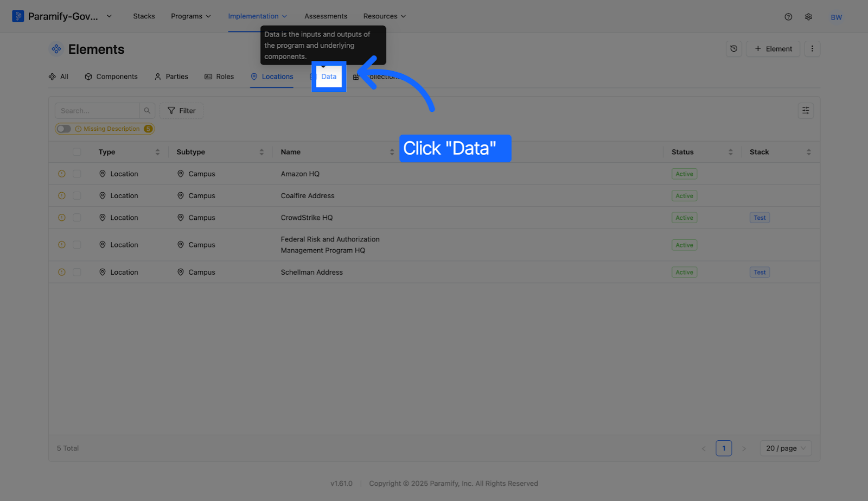868x501 pixels.
Task: Open the Implementation dropdown menu
Action: coord(257,16)
